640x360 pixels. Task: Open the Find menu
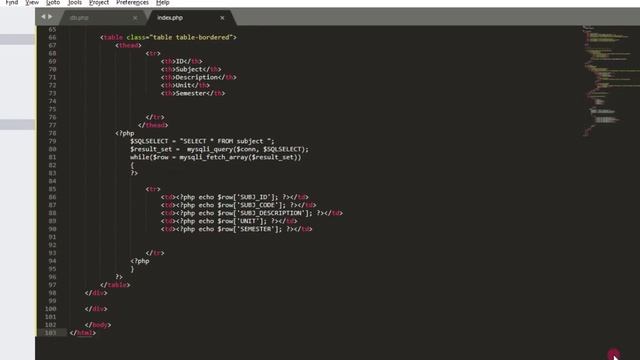tap(11, 2)
